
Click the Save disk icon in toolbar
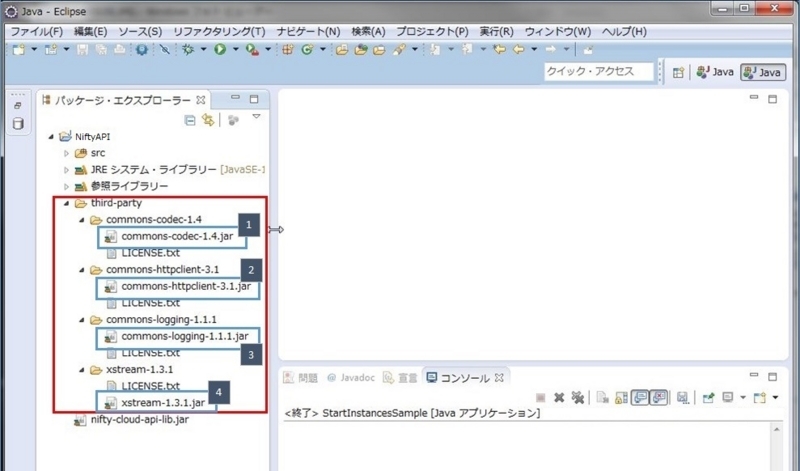point(82,49)
